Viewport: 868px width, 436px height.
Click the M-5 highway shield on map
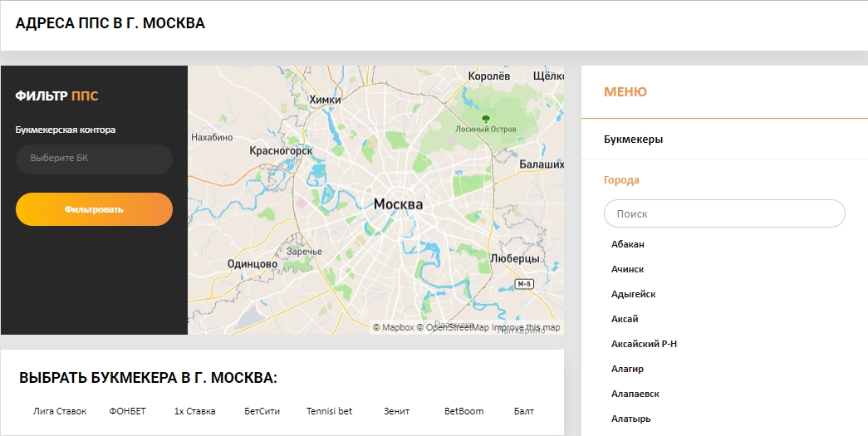[523, 284]
